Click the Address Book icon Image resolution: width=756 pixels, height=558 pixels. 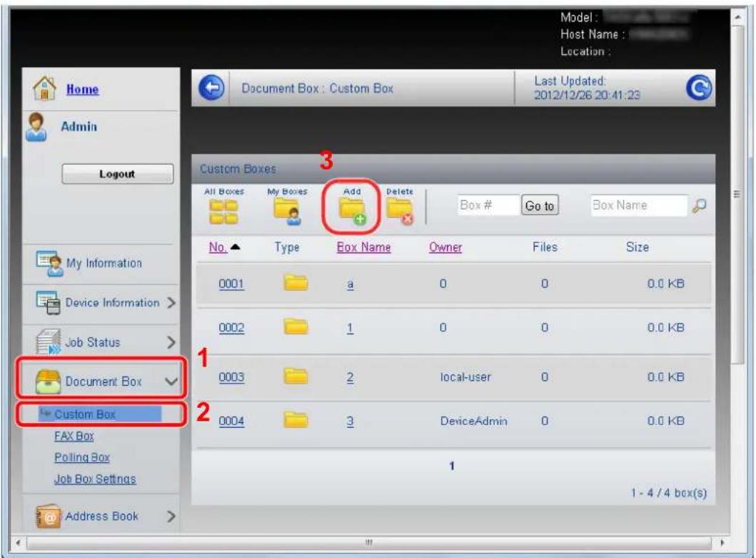49,516
